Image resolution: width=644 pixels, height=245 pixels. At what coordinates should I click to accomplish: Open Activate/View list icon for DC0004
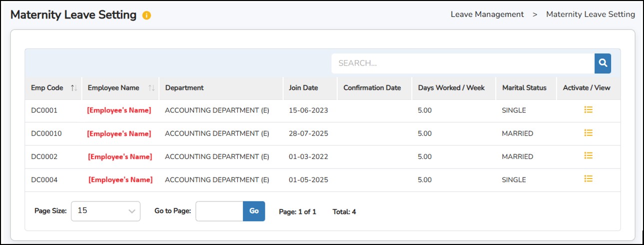[588, 179]
